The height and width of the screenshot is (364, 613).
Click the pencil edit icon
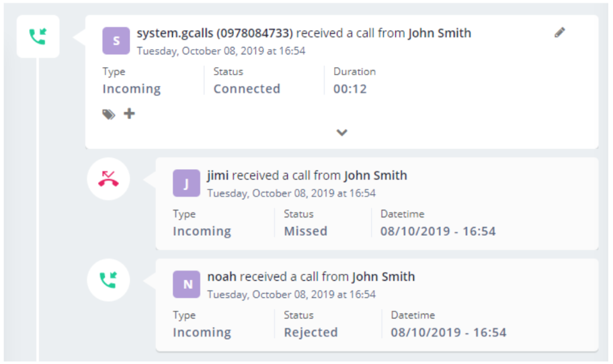click(560, 32)
